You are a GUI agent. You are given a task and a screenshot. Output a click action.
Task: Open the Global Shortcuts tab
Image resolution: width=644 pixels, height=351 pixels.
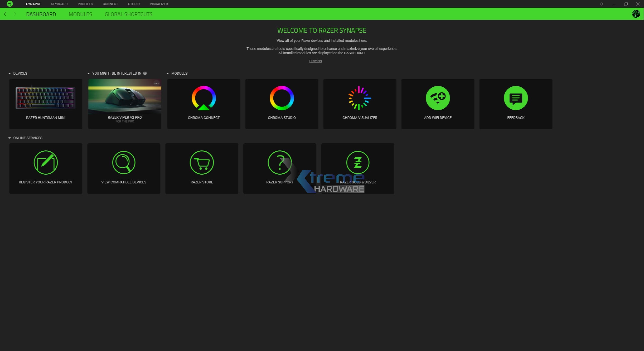[128, 14]
